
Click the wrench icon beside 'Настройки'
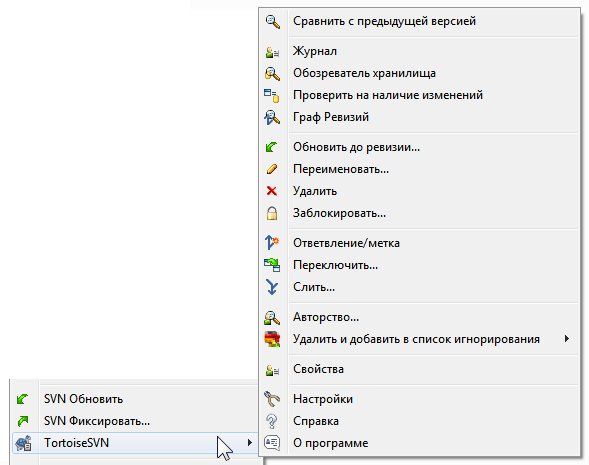click(x=272, y=399)
